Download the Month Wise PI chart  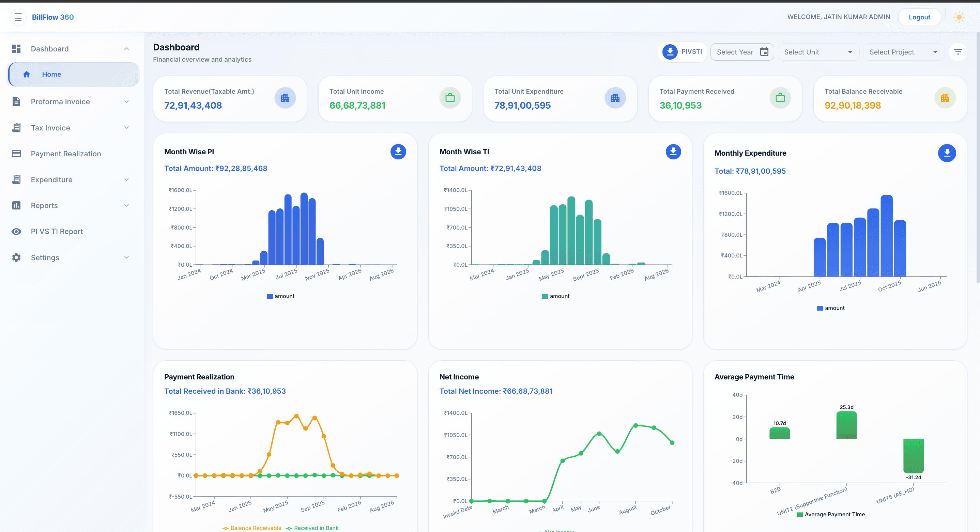[398, 152]
